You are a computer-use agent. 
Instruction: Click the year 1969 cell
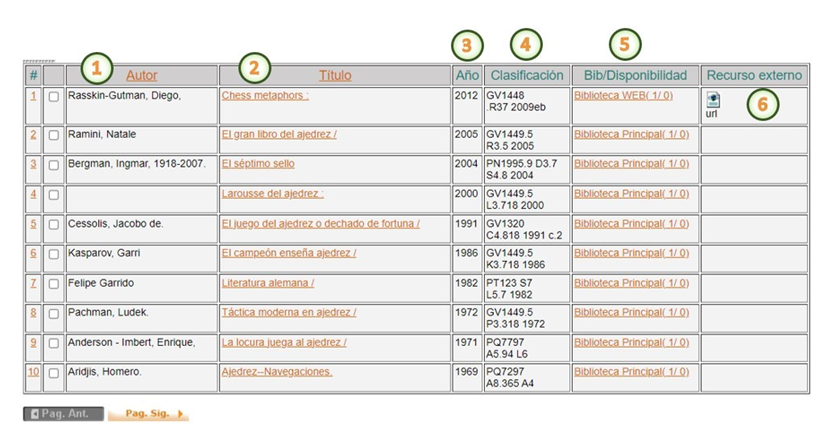tap(467, 372)
